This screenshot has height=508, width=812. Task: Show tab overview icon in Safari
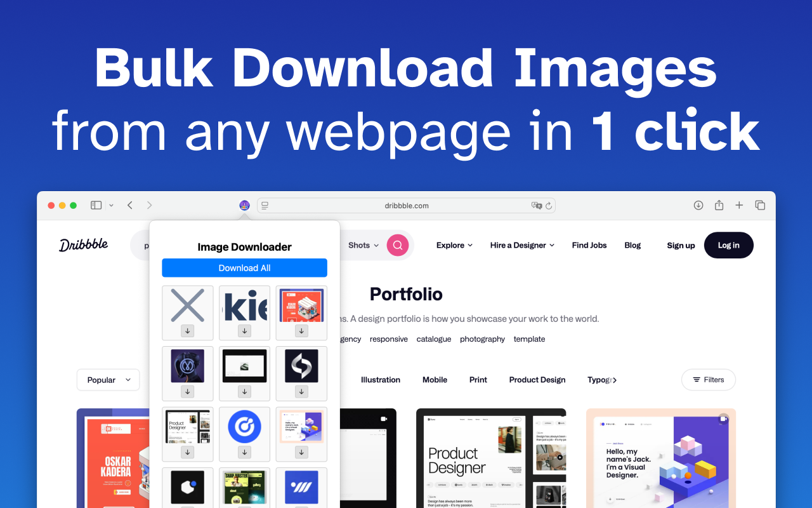[x=760, y=205]
